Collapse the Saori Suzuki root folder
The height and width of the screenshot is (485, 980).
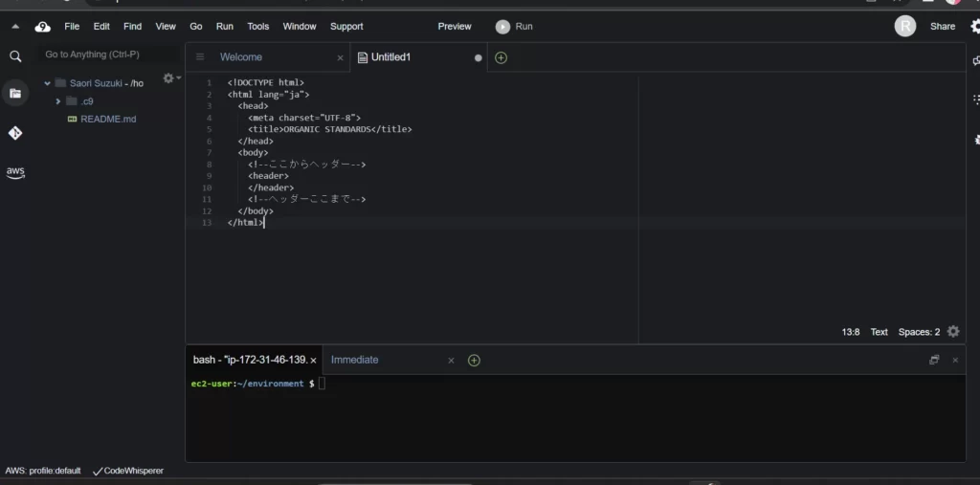tap(47, 83)
